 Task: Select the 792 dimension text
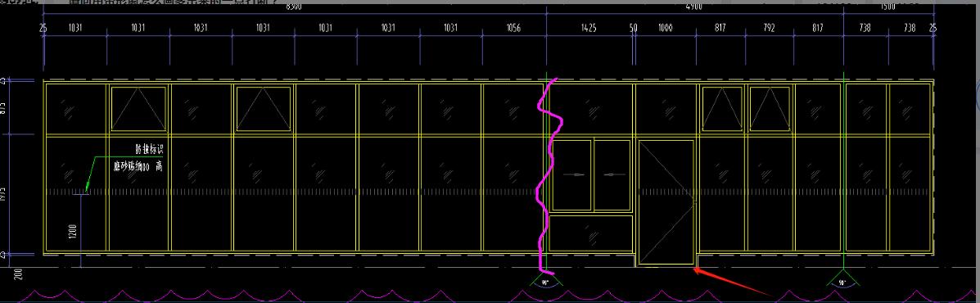click(x=770, y=28)
